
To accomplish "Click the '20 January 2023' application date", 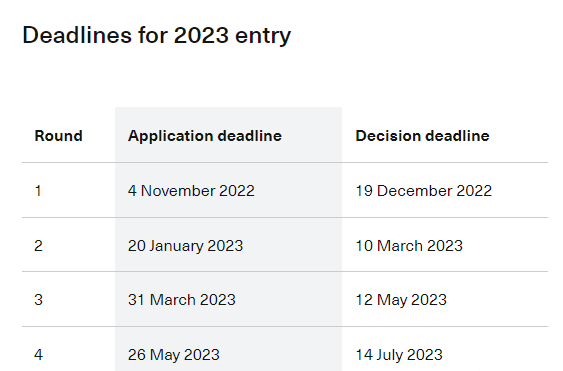I will point(185,246).
